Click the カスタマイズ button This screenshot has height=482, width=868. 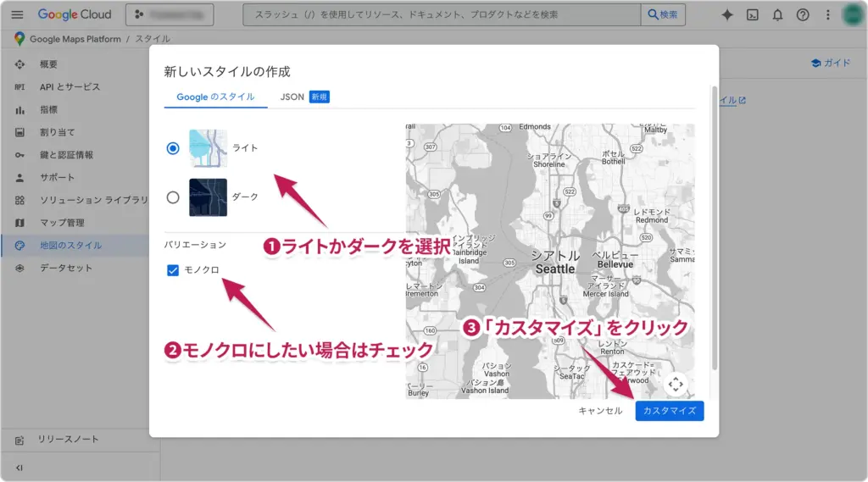click(670, 411)
